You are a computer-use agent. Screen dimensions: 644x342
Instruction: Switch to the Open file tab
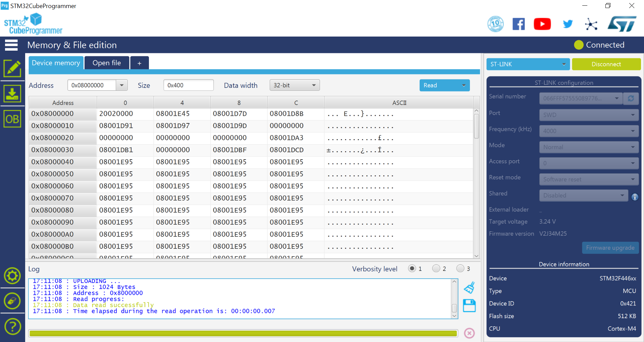[x=107, y=63]
